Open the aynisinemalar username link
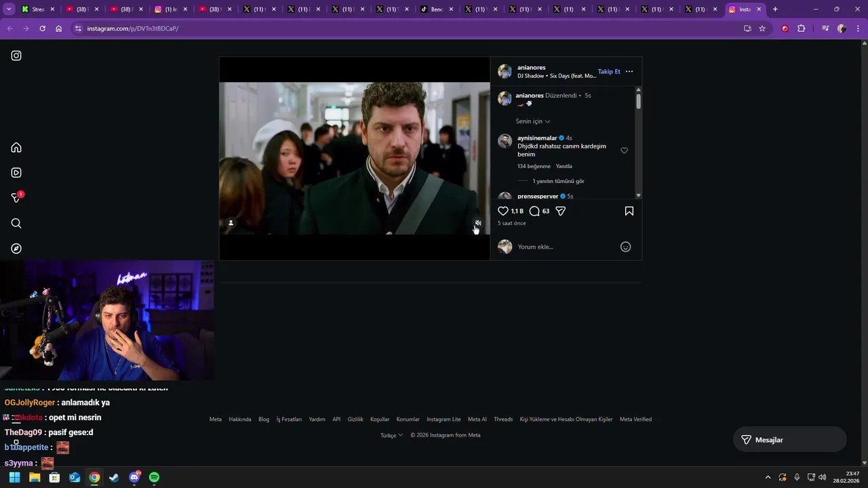 coord(537,138)
